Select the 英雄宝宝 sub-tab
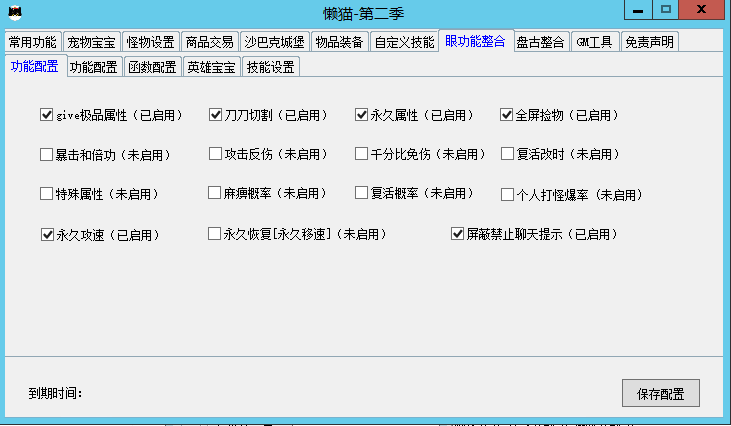This screenshot has height=426, width=731. point(211,68)
